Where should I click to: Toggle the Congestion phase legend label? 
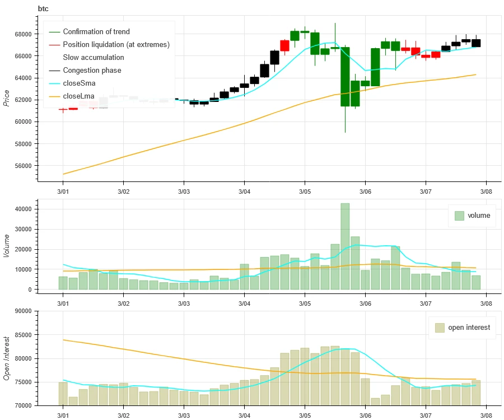tap(92, 71)
